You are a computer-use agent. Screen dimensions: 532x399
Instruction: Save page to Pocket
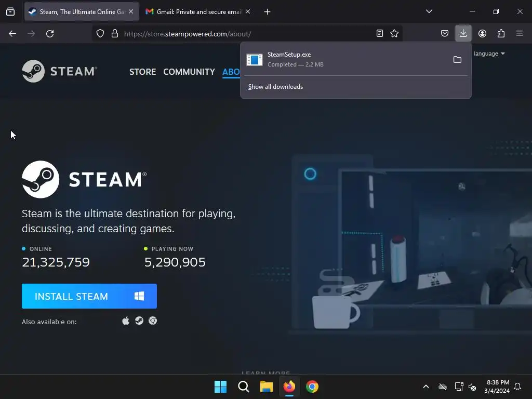pos(445,33)
